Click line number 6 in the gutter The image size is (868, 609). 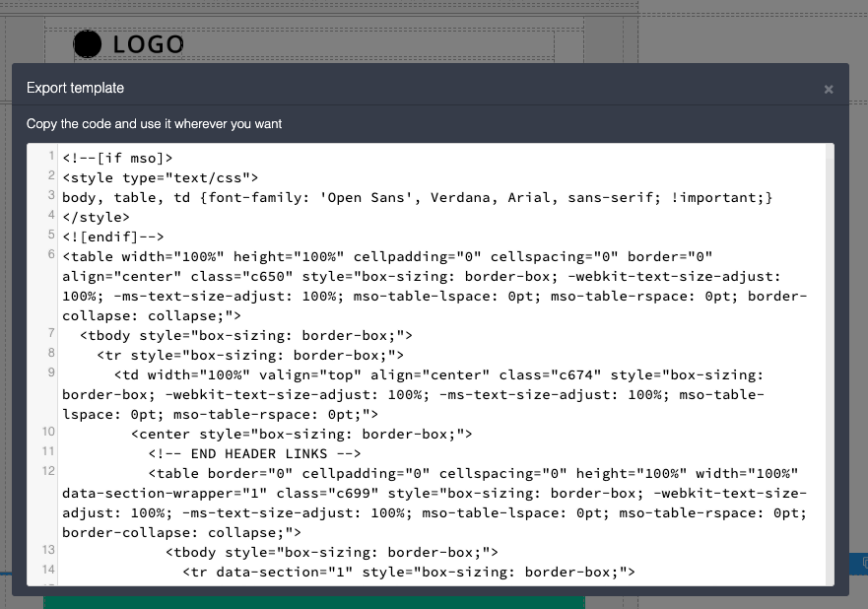pyautogui.click(x=51, y=254)
